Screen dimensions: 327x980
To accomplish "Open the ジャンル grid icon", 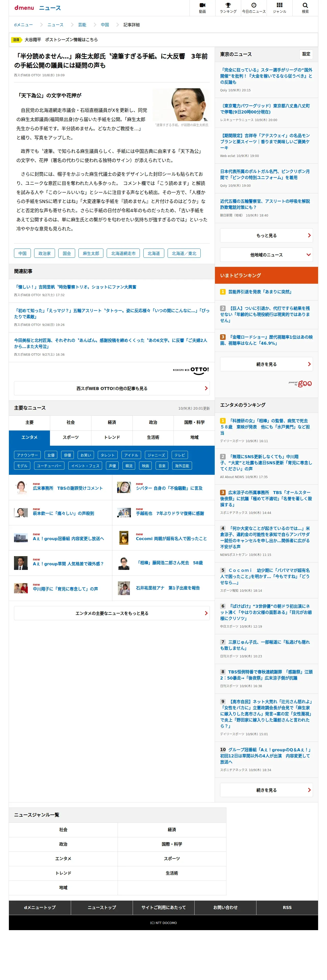I will tap(279, 8).
